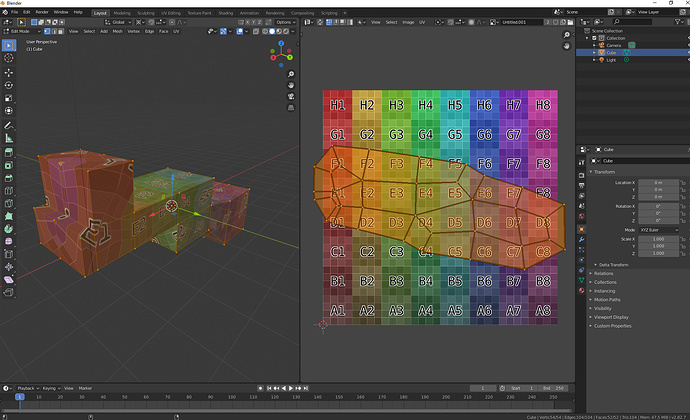Select the Spin tool
This screenshot has width=690, height=420.
[8, 229]
